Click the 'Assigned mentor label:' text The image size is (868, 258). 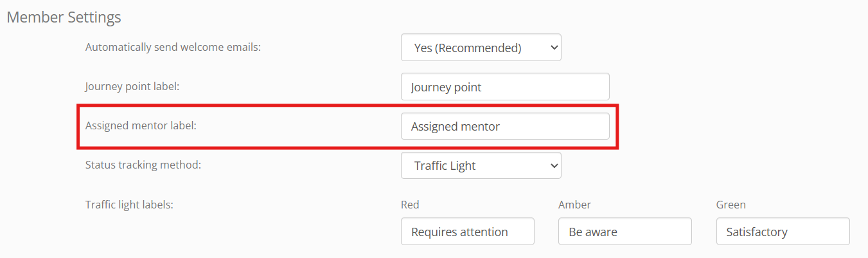[x=140, y=125]
